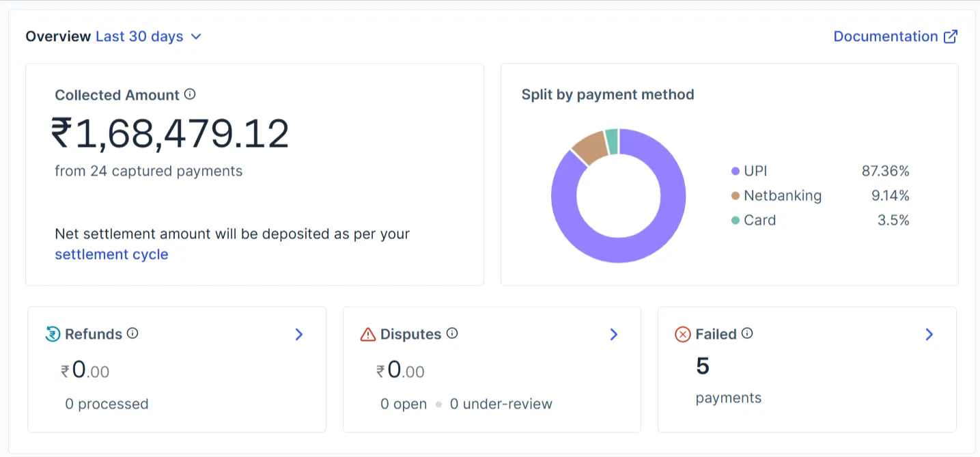Select the purple UPI legend dot
Screen dimensions: 980x457
pyautogui.click(x=736, y=171)
